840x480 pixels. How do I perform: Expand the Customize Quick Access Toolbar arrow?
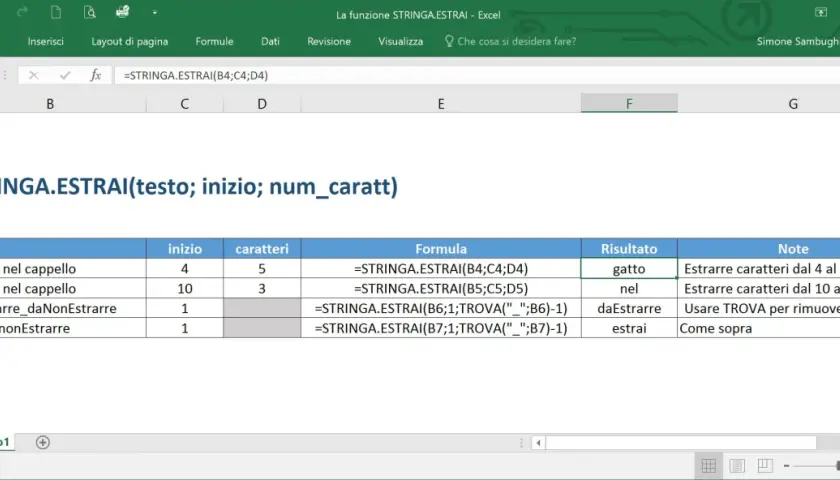[x=155, y=12]
